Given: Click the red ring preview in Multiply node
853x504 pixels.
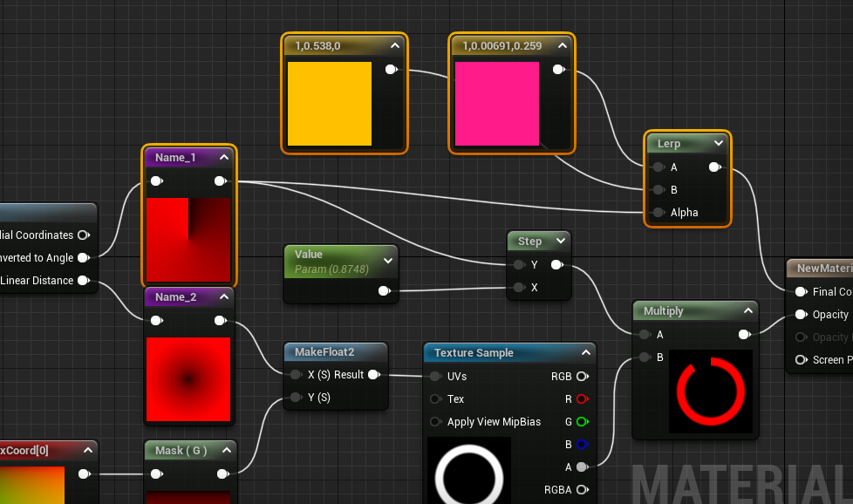Looking at the screenshot, I should 711,392.
